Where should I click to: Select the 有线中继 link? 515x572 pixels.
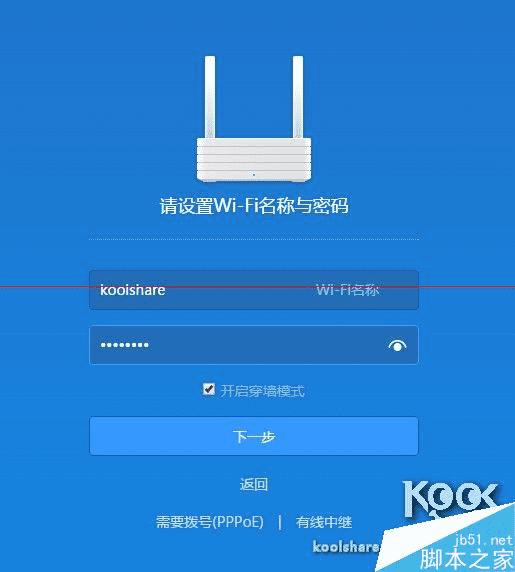(x=324, y=522)
